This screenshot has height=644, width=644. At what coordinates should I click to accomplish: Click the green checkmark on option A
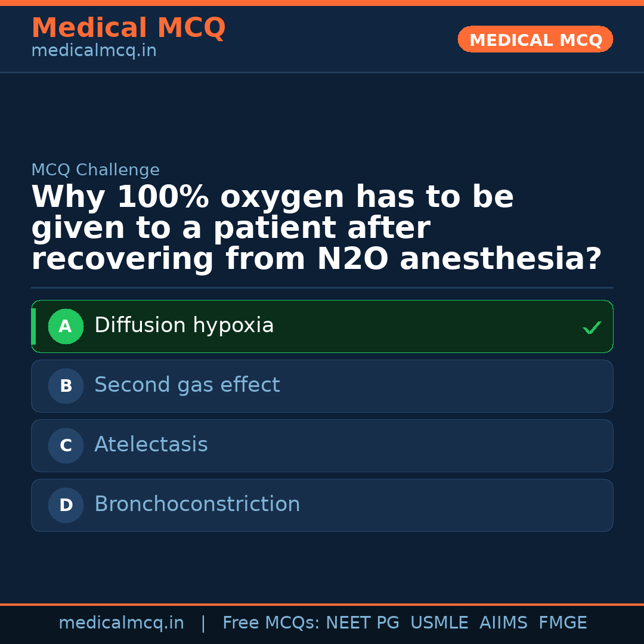tap(592, 327)
